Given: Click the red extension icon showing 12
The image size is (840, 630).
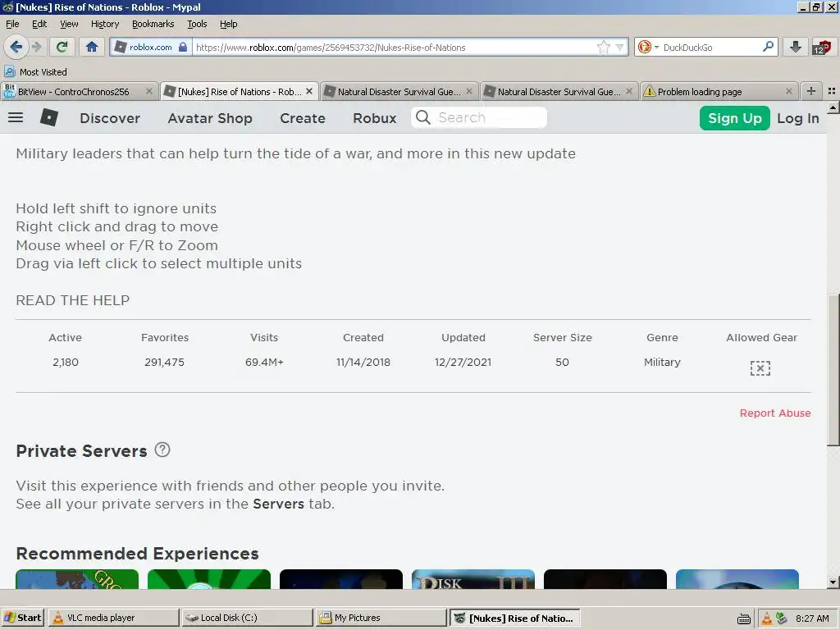Looking at the screenshot, I should [820, 47].
